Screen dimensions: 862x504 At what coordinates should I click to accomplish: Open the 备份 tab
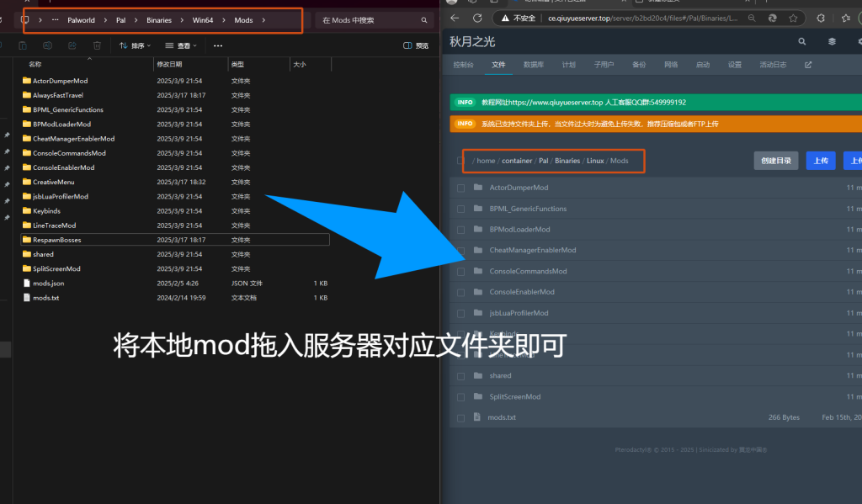coord(639,65)
